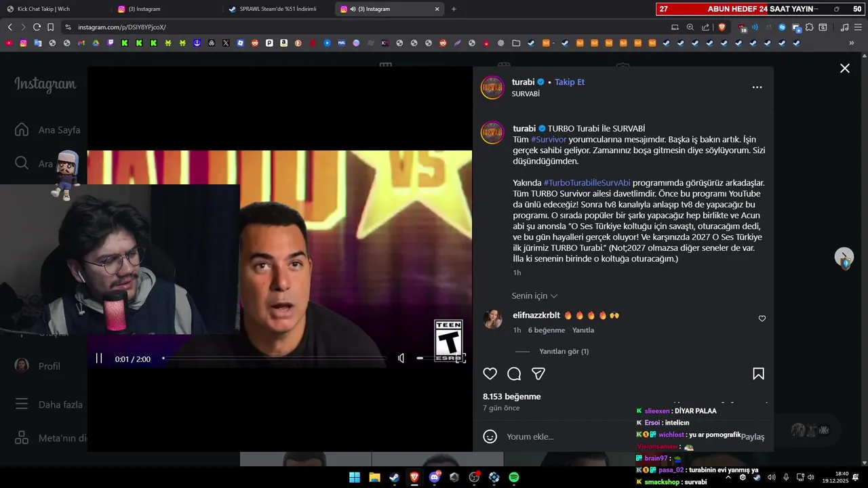The width and height of the screenshot is (868, 488).
Task: Save the post with the bookmark icon
Action: [x=759, y=373]
